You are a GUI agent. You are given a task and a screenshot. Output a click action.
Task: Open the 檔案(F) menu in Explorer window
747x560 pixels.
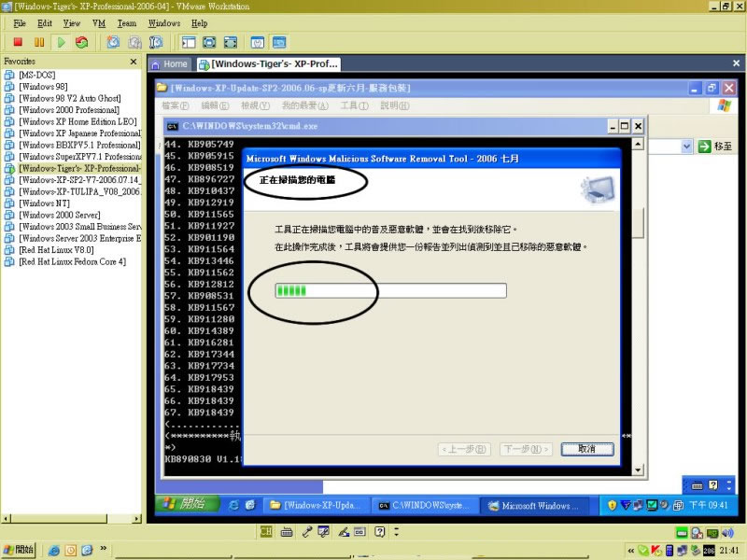tap(176, 105)
